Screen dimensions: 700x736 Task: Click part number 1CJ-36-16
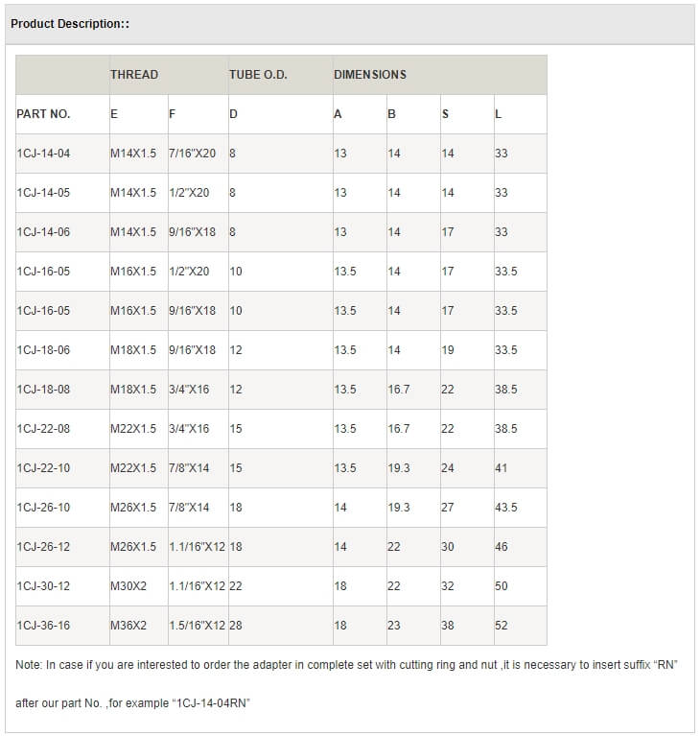[x=43, y=626]
